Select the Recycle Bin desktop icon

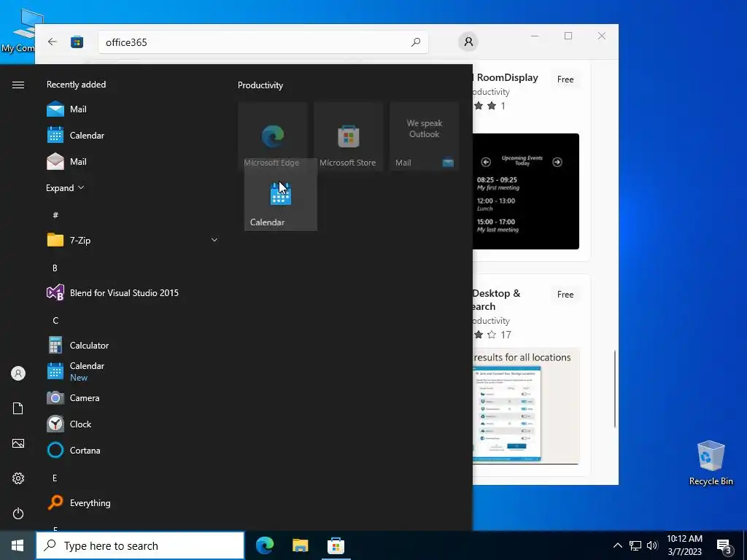click(711, 463)
